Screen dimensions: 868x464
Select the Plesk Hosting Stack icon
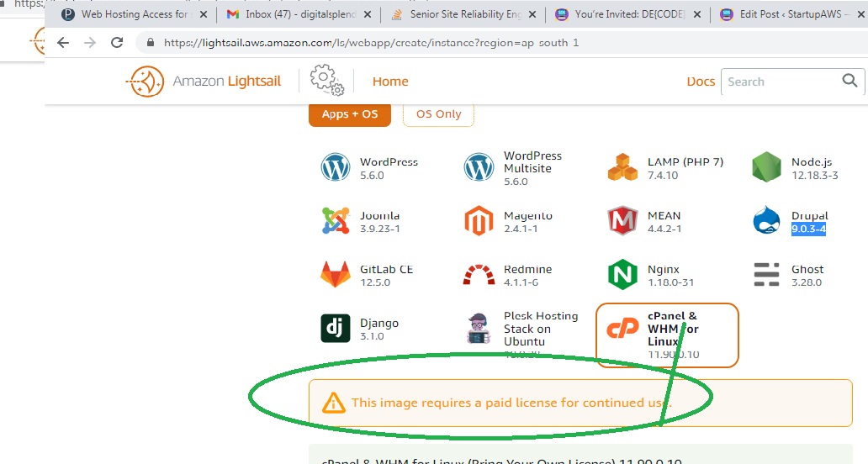pos(479,329)
